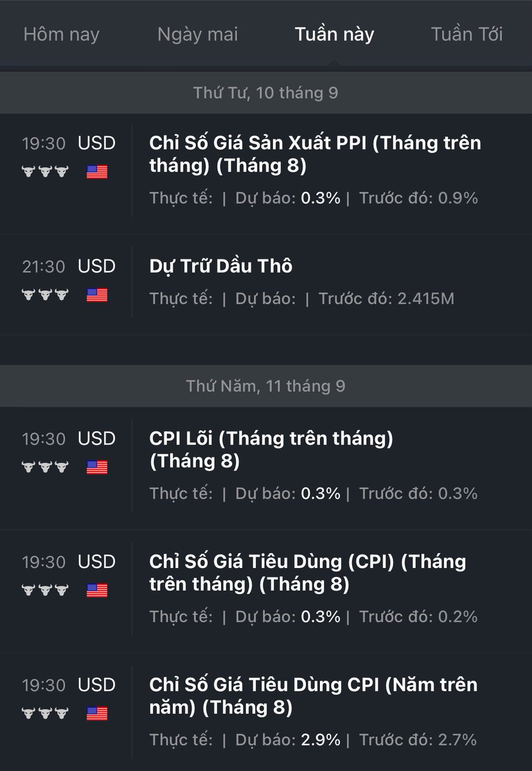Tap the 2.9% forecast on CPI yearly

click(321, 740)
